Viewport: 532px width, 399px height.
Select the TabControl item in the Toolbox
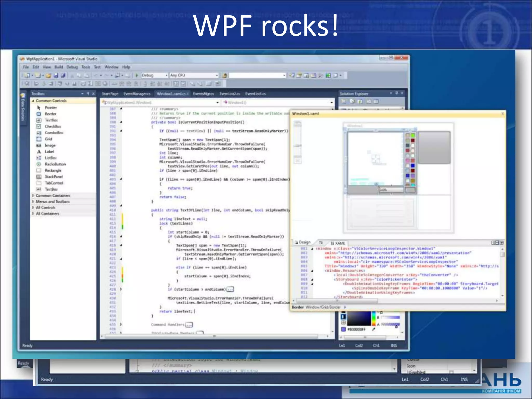50,183
